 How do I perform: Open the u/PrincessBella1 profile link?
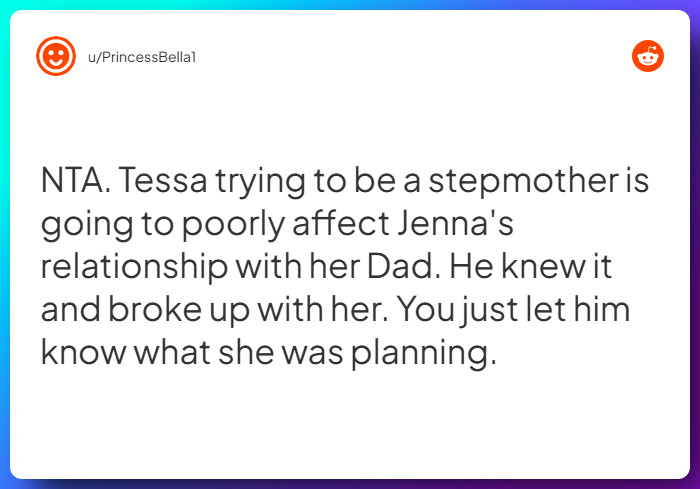tap(142, 57)
